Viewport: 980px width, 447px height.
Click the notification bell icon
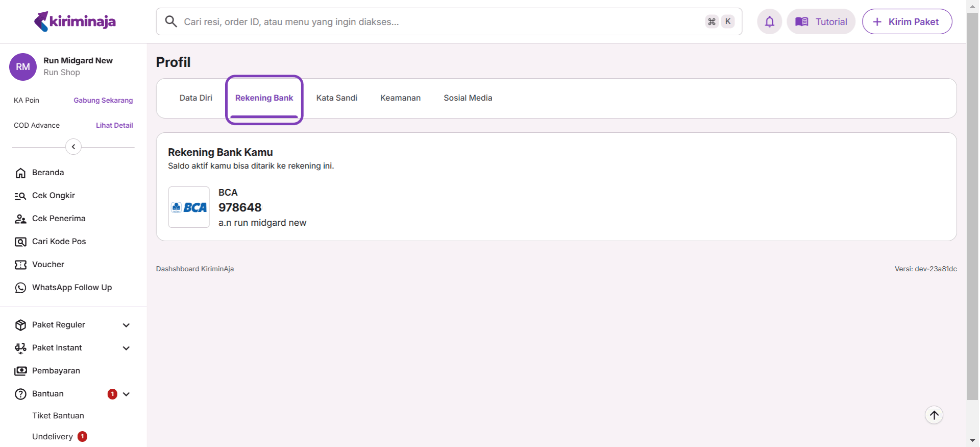769,21
